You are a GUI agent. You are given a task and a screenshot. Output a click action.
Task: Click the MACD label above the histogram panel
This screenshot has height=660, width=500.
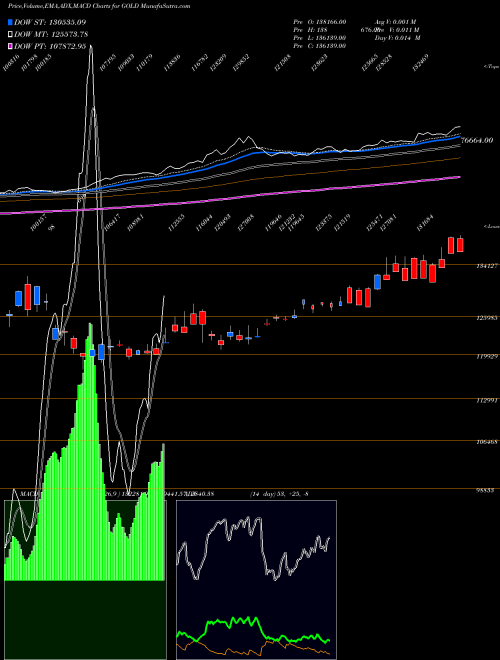pyautogui.click(x=29, y=493)
